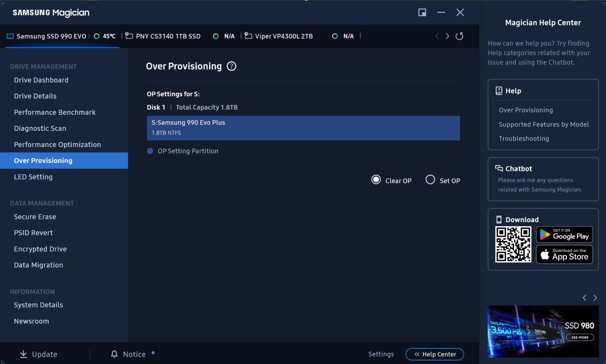The image size is (606, 364).
Task: Refresh the drive list with the reload icon
Action: (x=459, y=36)
